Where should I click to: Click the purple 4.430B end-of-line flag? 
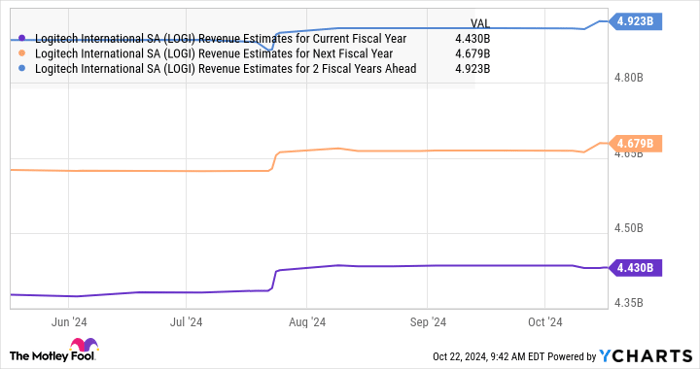(635, 268)
